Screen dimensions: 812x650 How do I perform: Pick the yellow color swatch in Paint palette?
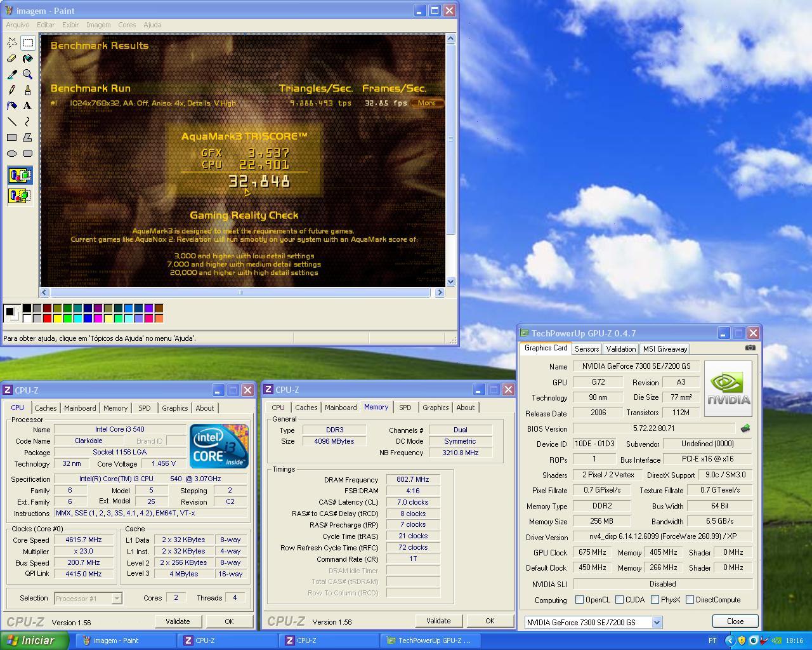[57, 318]
